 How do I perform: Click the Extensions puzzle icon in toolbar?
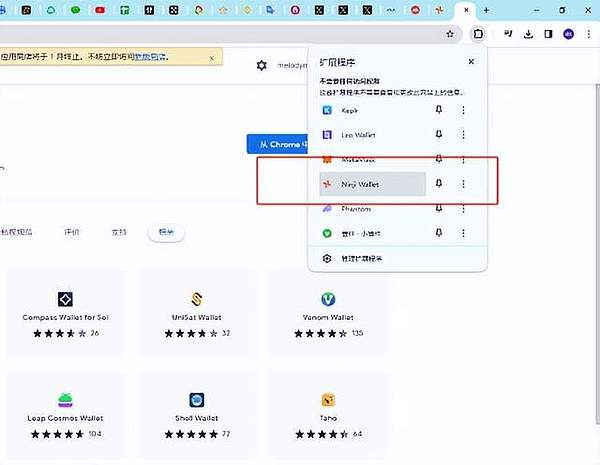(479, 33)
